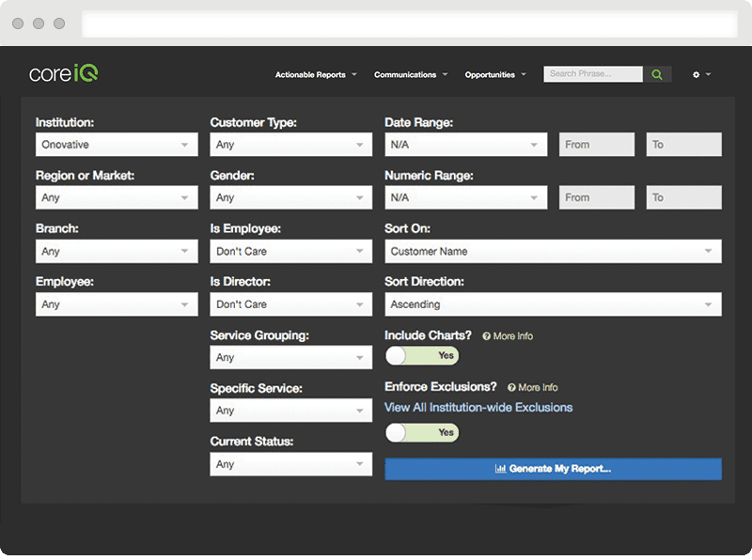Expand the Sort On dropdown
752x560 pixels.
tap(553, 251)
